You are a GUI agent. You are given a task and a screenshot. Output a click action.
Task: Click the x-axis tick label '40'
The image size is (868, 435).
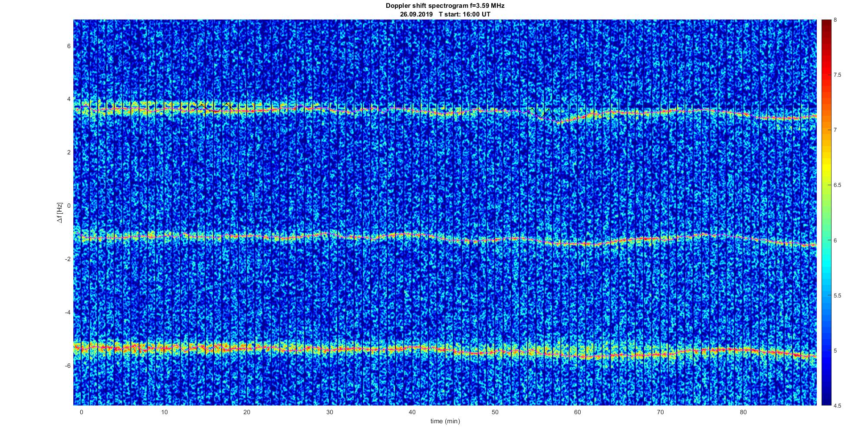tap(412, 412)
